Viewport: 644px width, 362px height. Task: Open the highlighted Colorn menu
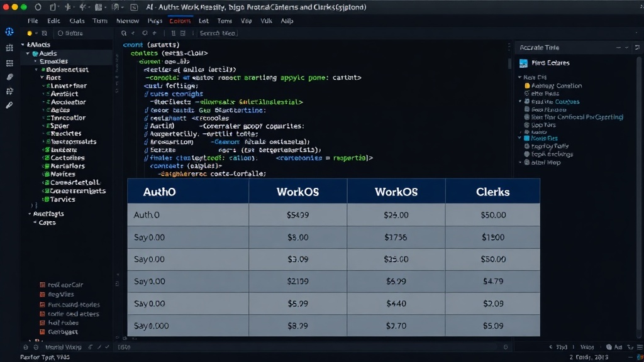point(180,21)
